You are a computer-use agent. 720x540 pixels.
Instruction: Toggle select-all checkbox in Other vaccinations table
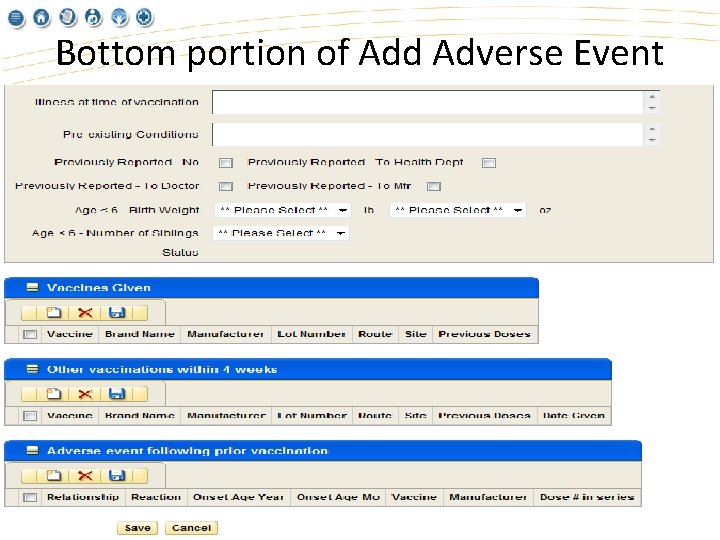point(30,416)
